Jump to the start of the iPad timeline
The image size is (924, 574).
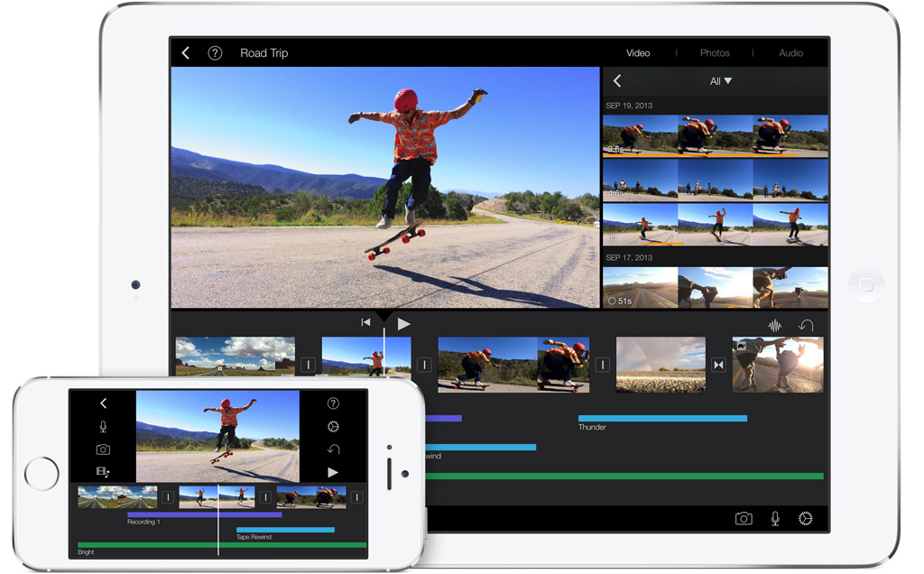[x=365, y=323]
